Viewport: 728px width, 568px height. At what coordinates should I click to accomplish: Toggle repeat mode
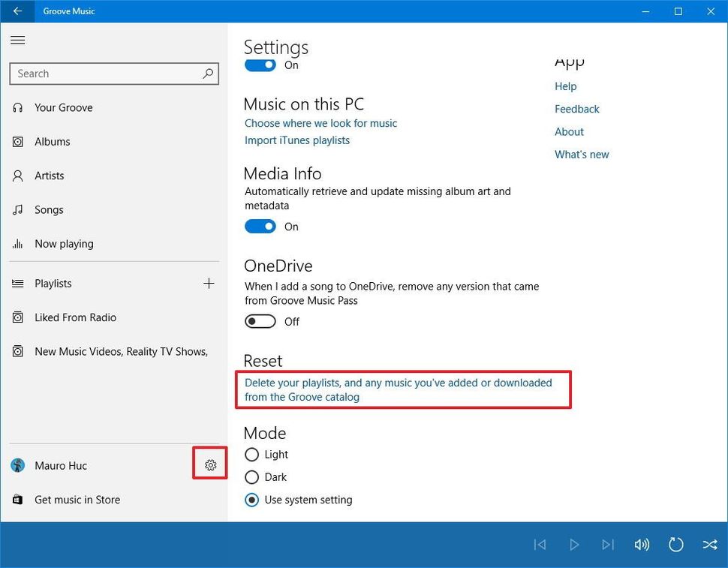675,545
